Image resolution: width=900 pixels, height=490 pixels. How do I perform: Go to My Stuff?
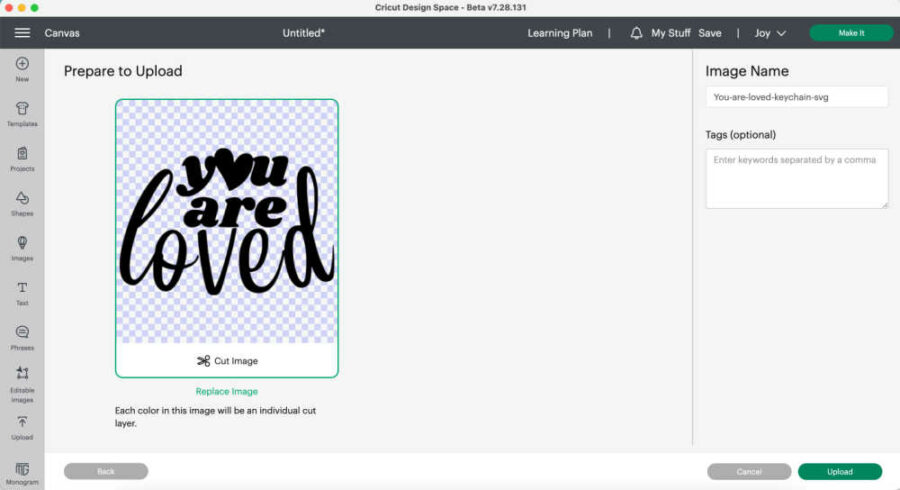click(670, 33)
